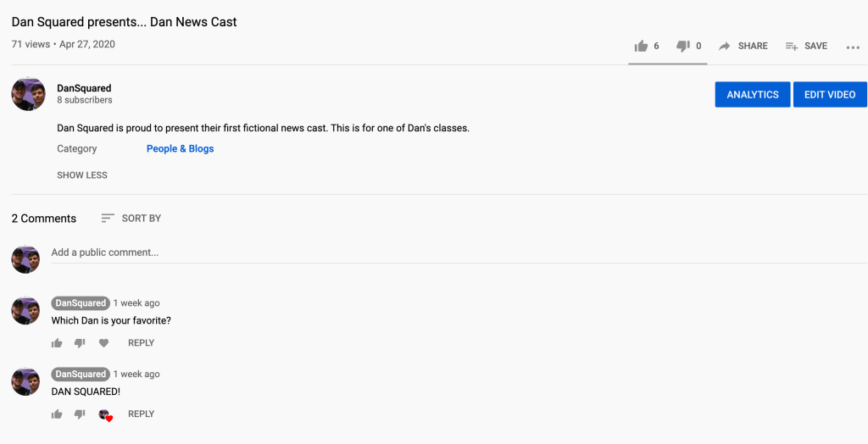Remove the heart from 'DAN SQUARED!' comment
Screen dimensions: 868x444
pos(105,414)
